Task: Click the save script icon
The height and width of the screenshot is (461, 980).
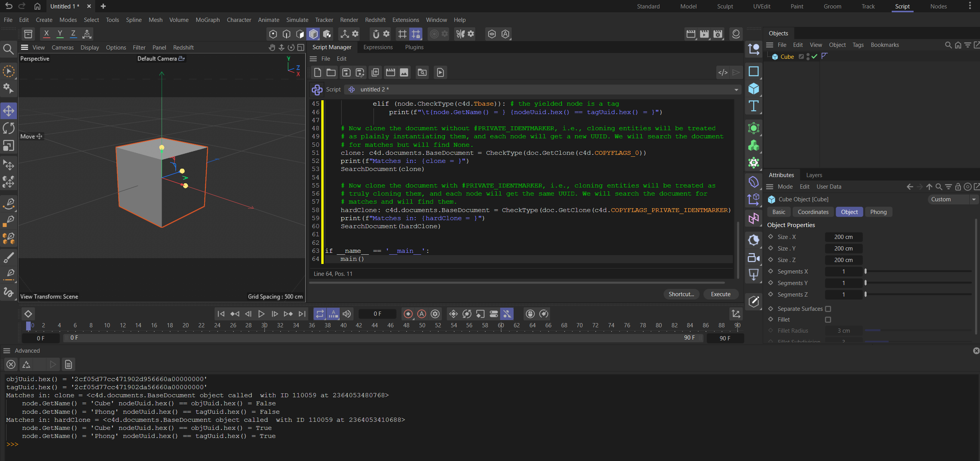Action: tap(346, 73)
